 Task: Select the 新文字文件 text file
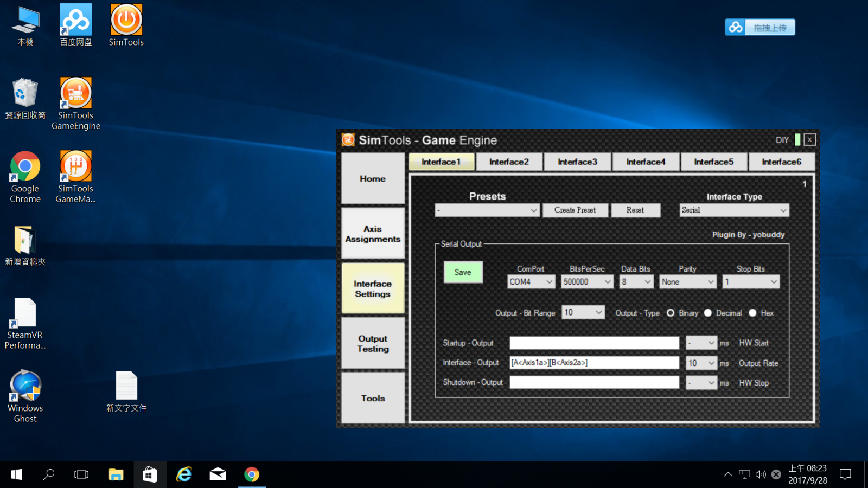[x=126, y=391]
